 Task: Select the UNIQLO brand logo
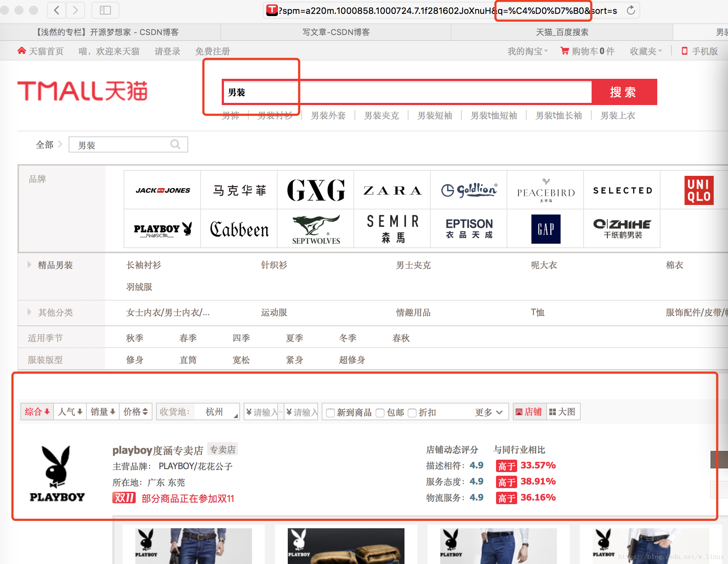click(x=698, y=190)
